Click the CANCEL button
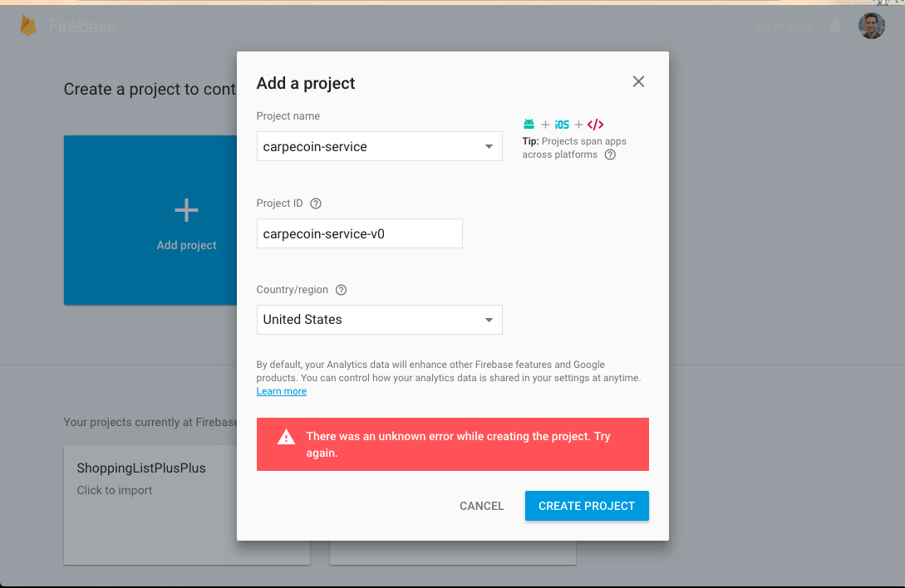Viewport: 905px width, 588px height. [482, 506]
